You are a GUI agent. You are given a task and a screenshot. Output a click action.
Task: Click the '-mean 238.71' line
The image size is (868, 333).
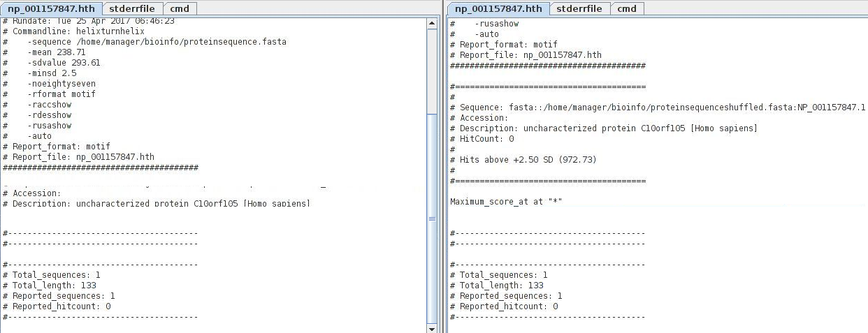click(x=57, y=52)
